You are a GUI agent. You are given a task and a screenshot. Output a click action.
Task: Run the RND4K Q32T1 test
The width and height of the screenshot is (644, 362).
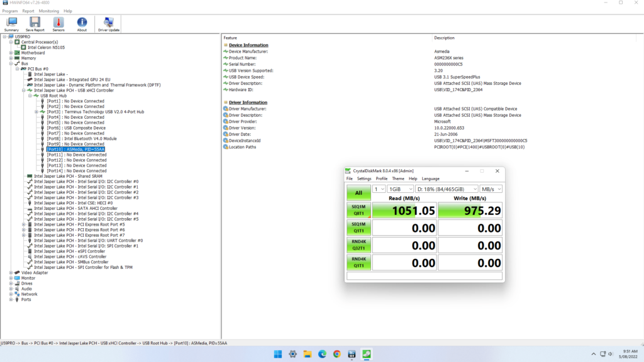358,245
